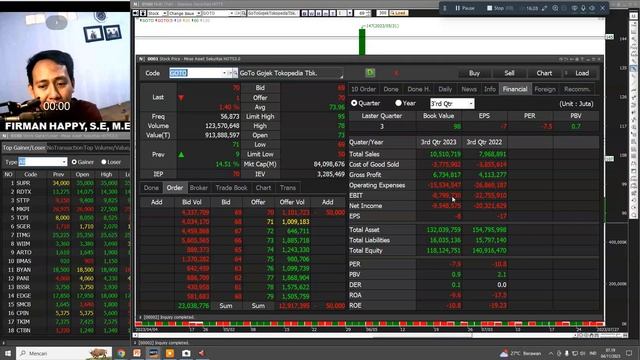
Task: Click the Total Equity row label
Action: tap(366, 251)
